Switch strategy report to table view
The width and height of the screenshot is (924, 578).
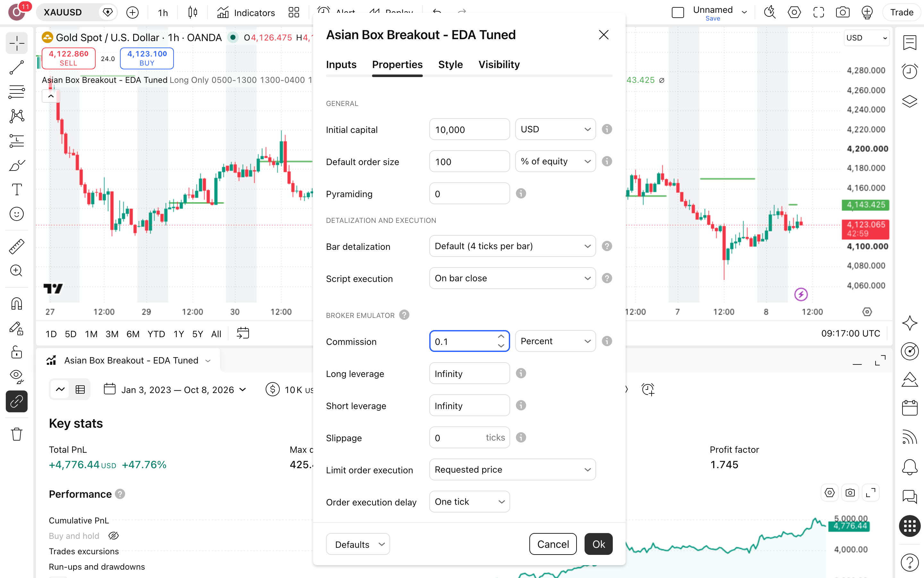pos(80,390)
